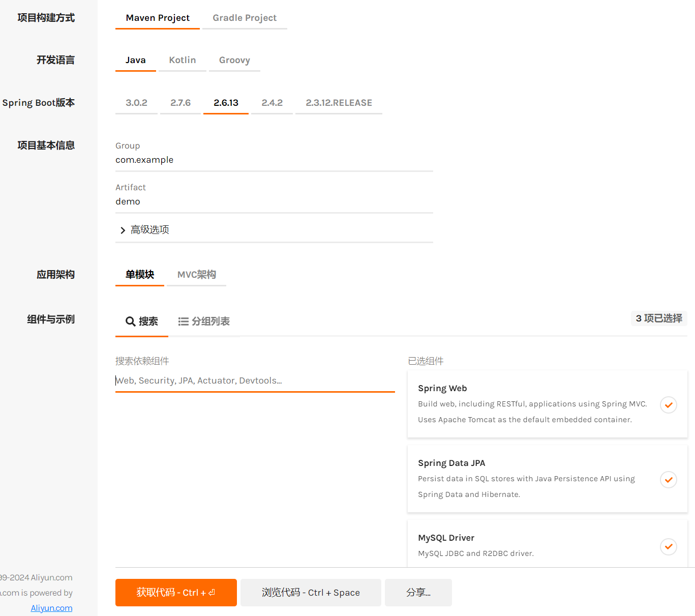Click the 分享 share button

click(418, 593)
